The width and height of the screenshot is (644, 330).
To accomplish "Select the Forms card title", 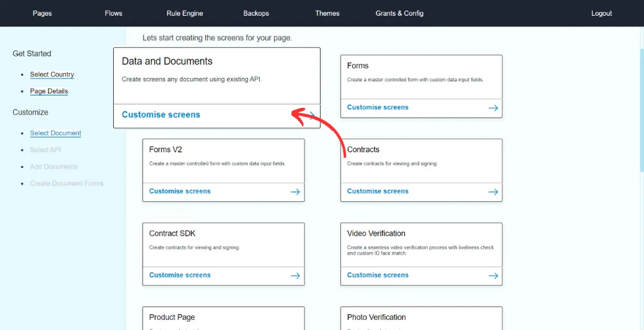I will 358,65.
